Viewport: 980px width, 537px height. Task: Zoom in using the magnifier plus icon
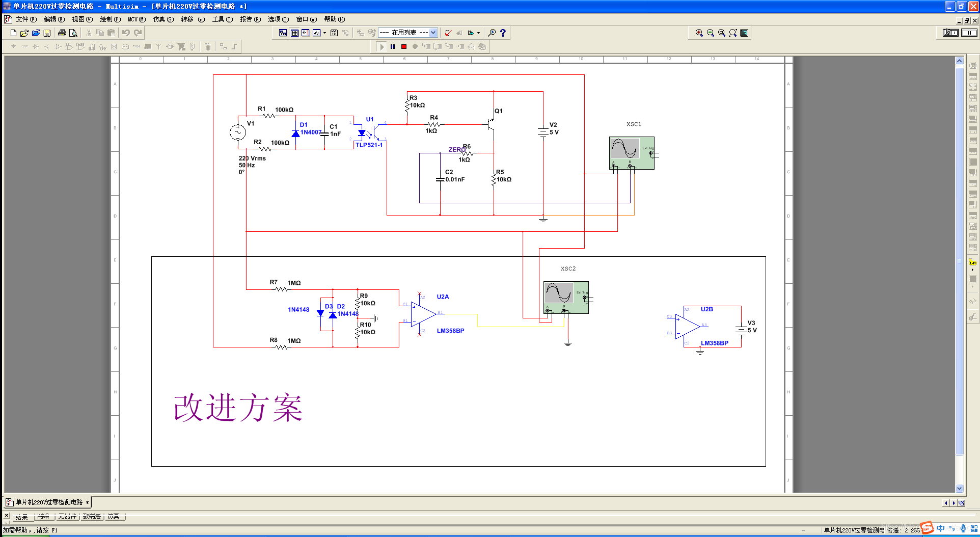click(699, 33)
